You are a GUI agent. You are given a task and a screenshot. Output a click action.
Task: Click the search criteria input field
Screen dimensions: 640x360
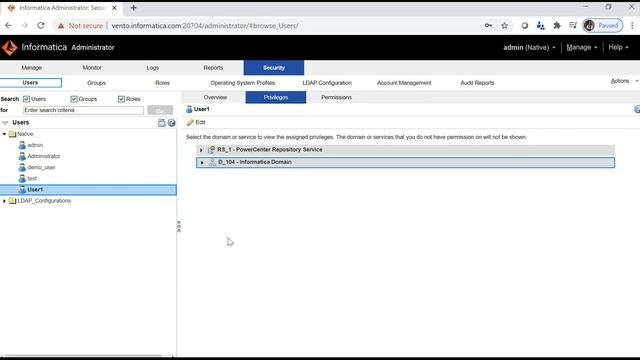pos(83,110)
